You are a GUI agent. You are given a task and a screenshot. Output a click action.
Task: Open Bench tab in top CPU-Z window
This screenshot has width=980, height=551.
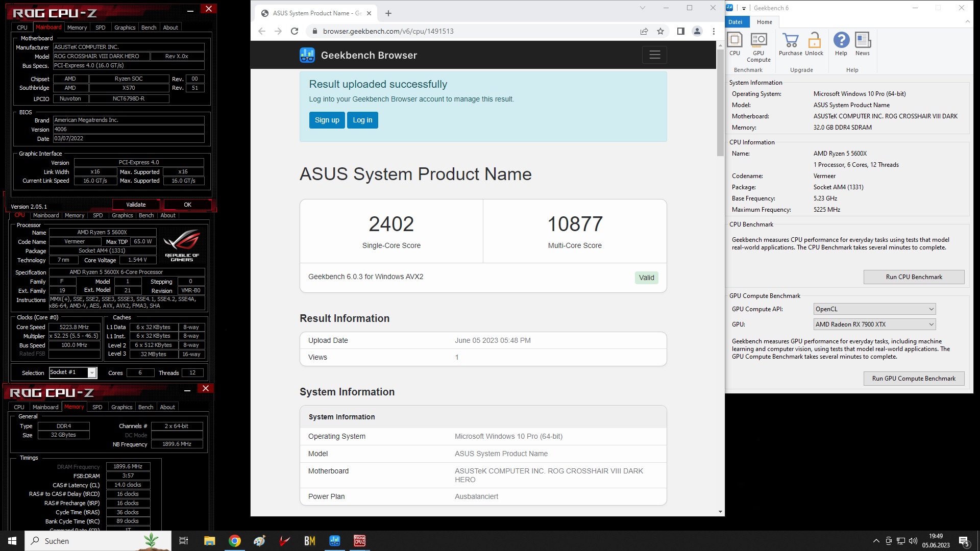(x=149, y=28)
